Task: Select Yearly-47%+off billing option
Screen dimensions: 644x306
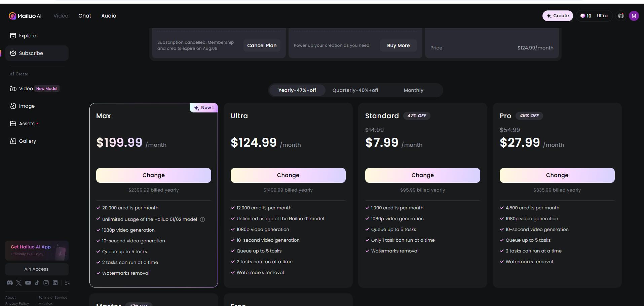Action: pyautogui.click(x=297, y=90)
